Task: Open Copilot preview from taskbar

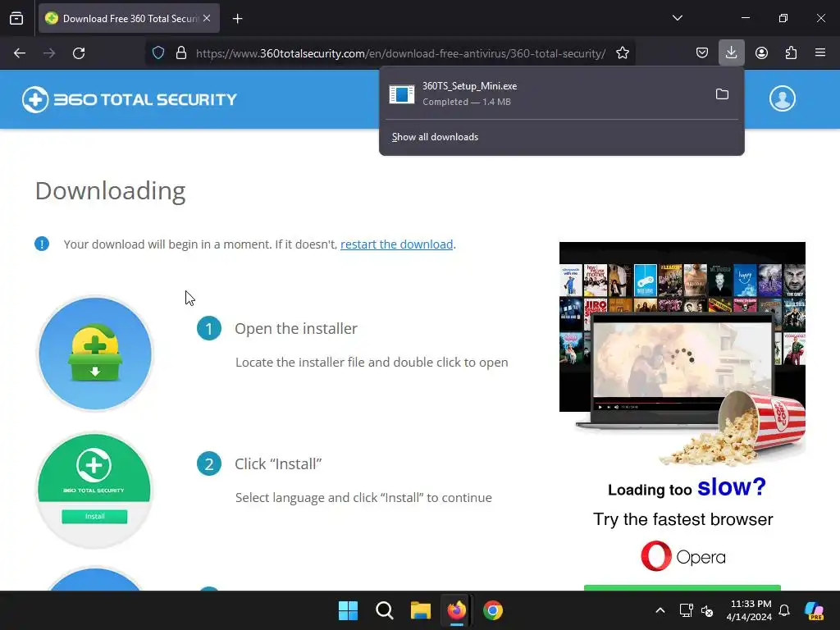Action: (x=815, y=610)
